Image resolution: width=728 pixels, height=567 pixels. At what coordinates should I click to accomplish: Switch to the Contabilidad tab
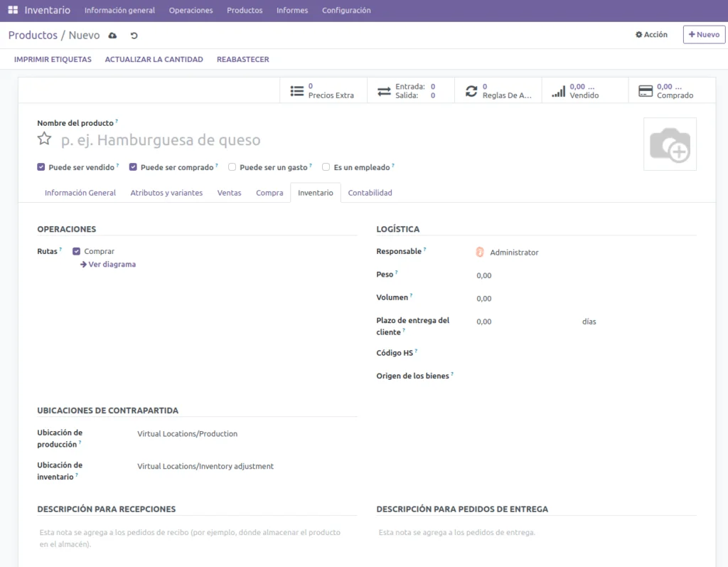click(x=370, y=193)
